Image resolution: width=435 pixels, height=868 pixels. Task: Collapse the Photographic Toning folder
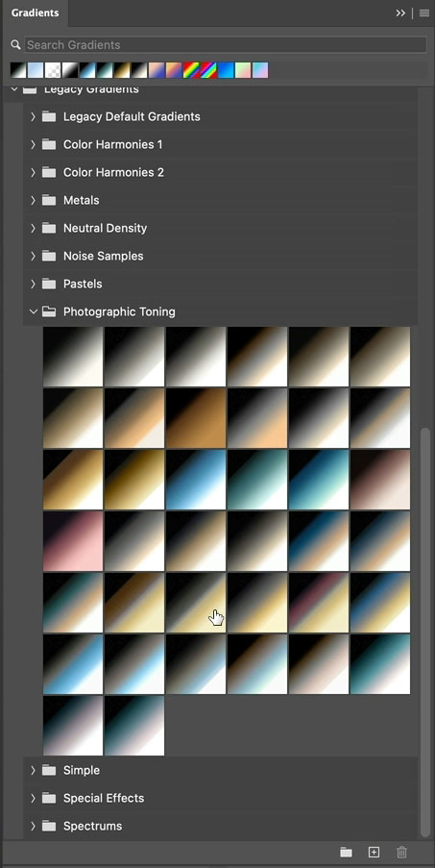coord(34,311)
